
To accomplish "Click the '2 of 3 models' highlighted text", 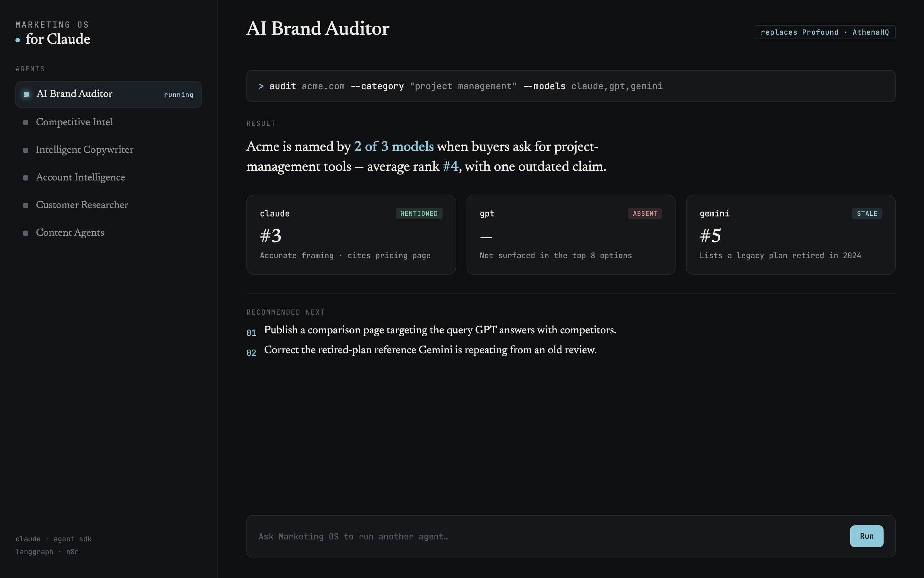I will tap(394, 147).
